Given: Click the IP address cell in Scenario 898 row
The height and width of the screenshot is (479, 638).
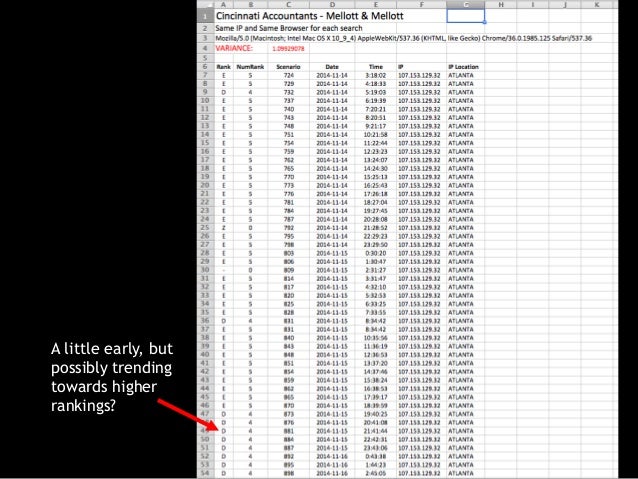Looking at the screenshot, I should tap(421, 473).
